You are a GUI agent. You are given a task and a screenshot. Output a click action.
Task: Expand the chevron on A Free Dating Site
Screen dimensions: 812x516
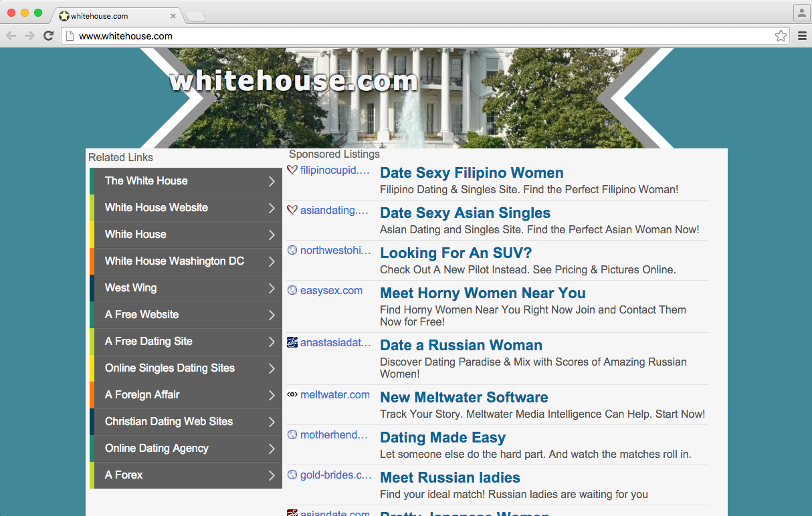tap(272, 342)
